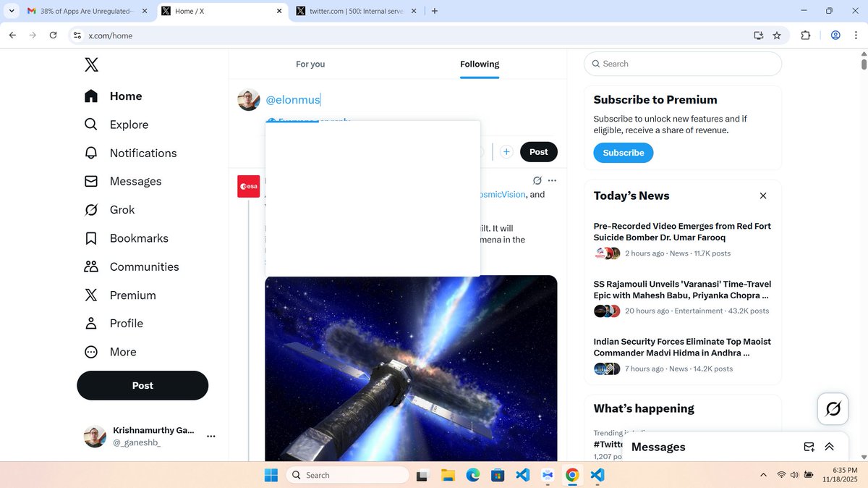Open Grok via the floating round button

click(x=833, y=408)
